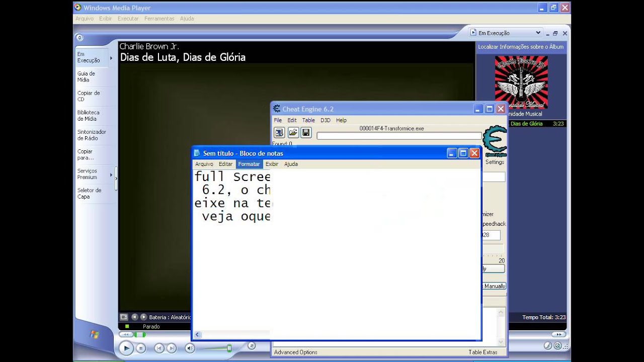Image resolution: width=644 pixels, height=362 pixels.
Task: Click the Cheat Engine logo icon
Action: [495, 141]
